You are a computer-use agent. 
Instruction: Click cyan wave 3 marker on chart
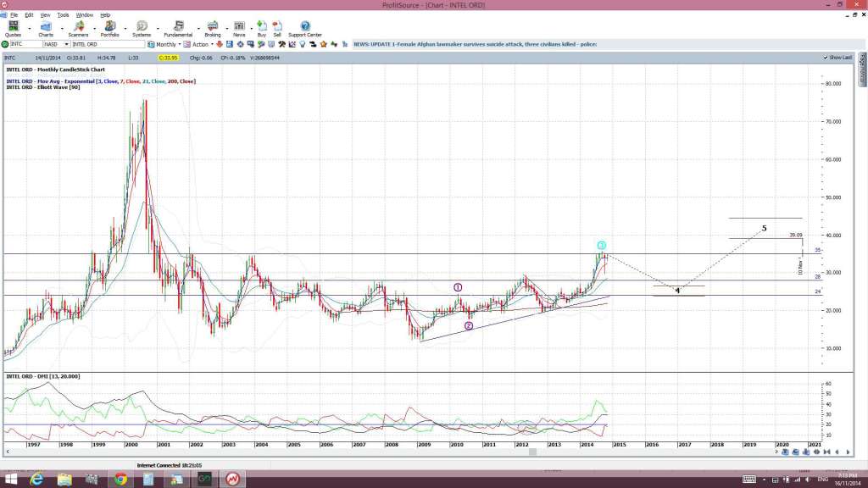pyautogui.click(x=602, y=245)
